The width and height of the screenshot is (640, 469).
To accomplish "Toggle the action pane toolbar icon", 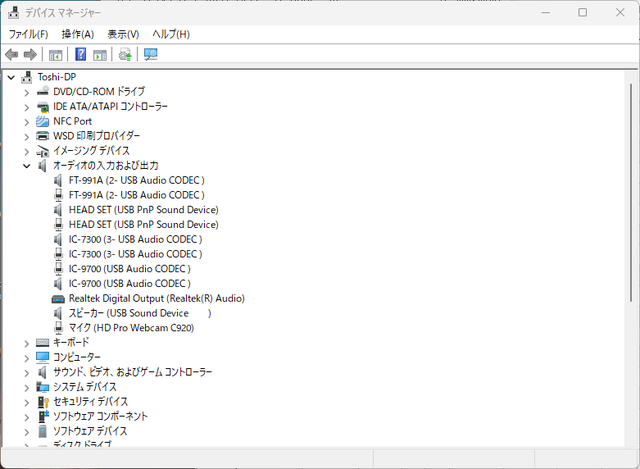I will 100,55.
